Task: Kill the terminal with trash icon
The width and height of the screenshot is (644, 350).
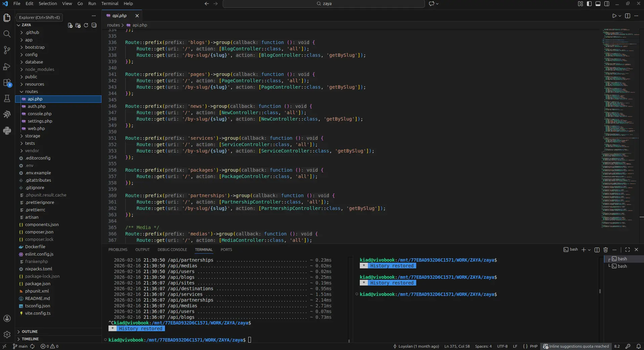Action: [x=606, y=250]
